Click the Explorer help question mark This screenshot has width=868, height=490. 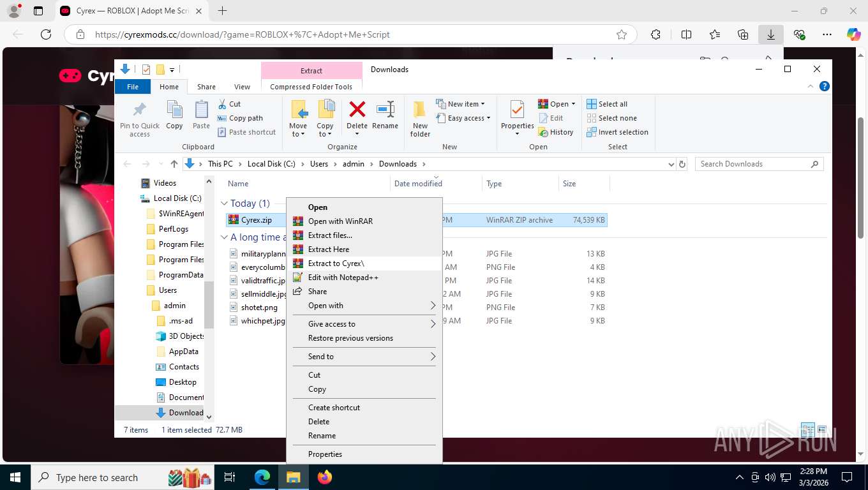(825, 86)
